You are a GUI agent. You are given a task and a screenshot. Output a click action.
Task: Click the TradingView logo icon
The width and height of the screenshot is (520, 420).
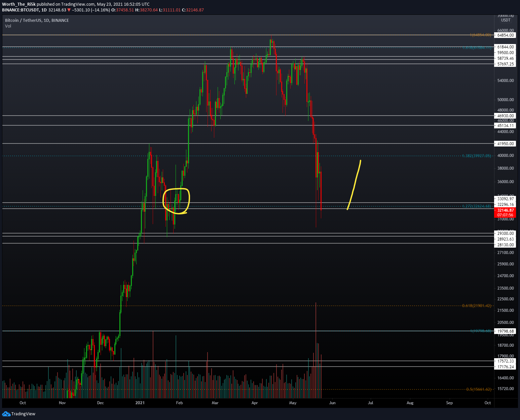(x=6, y=414)
